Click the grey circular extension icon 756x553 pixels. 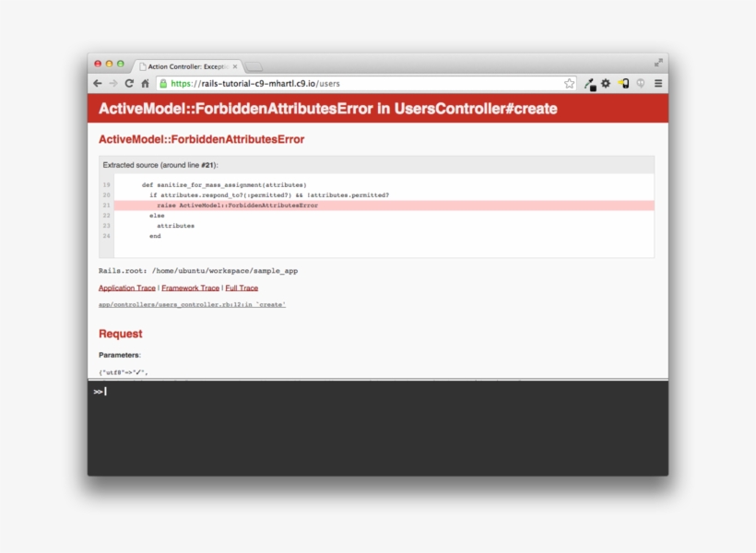coord(641,84)
